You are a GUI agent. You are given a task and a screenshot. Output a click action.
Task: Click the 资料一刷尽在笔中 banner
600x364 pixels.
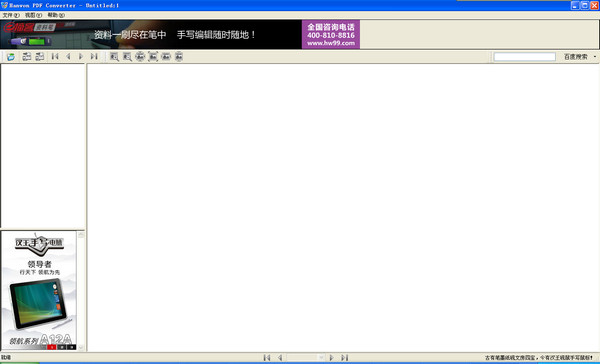[x=151, y=34]
